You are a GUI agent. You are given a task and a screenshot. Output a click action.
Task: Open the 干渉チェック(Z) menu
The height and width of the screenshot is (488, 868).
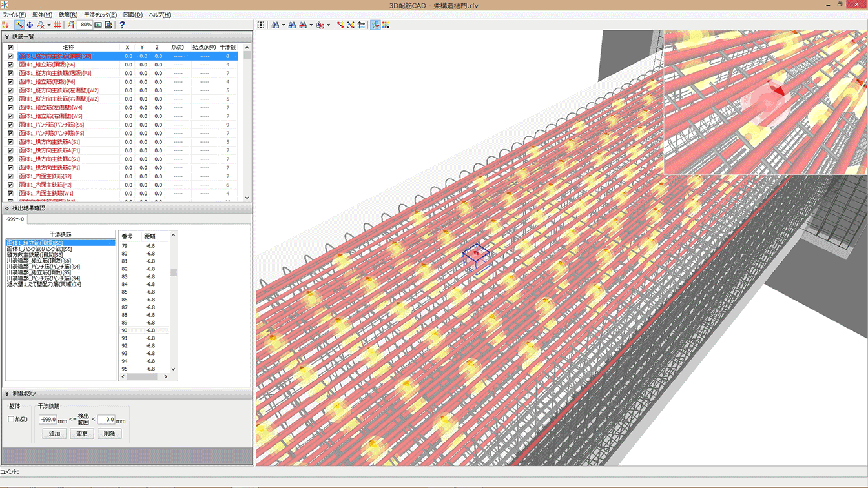(x=100, y=14)
